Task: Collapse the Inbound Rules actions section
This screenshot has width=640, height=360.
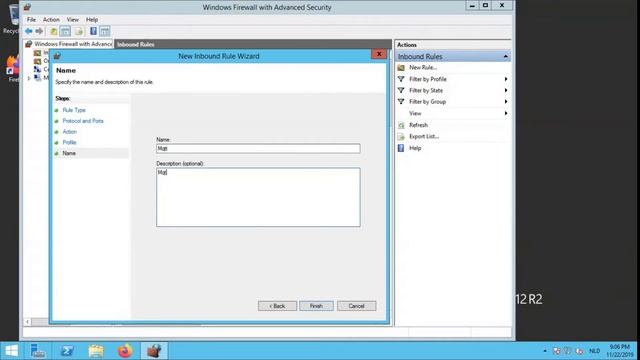Action: [505, 56]
